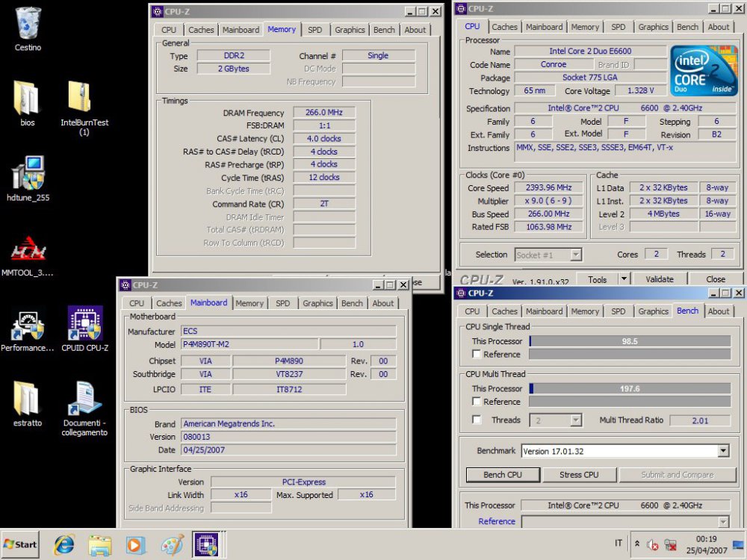Enable the Reference checkbox under CPU Single Thread
Image resolution: width=747 pixels, height=560 pixels.
(476, 354)
